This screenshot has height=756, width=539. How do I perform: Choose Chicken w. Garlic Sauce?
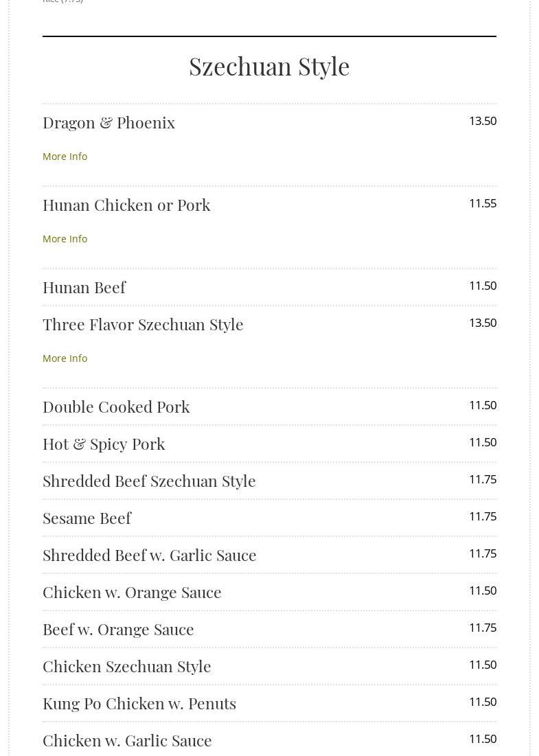(127, 740)
